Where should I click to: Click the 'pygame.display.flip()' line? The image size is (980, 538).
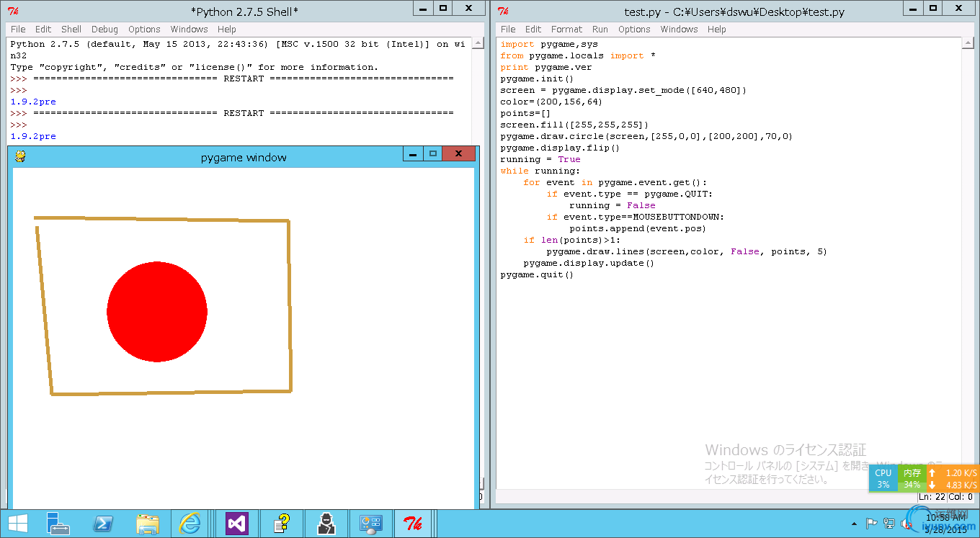tap(560, 148)
